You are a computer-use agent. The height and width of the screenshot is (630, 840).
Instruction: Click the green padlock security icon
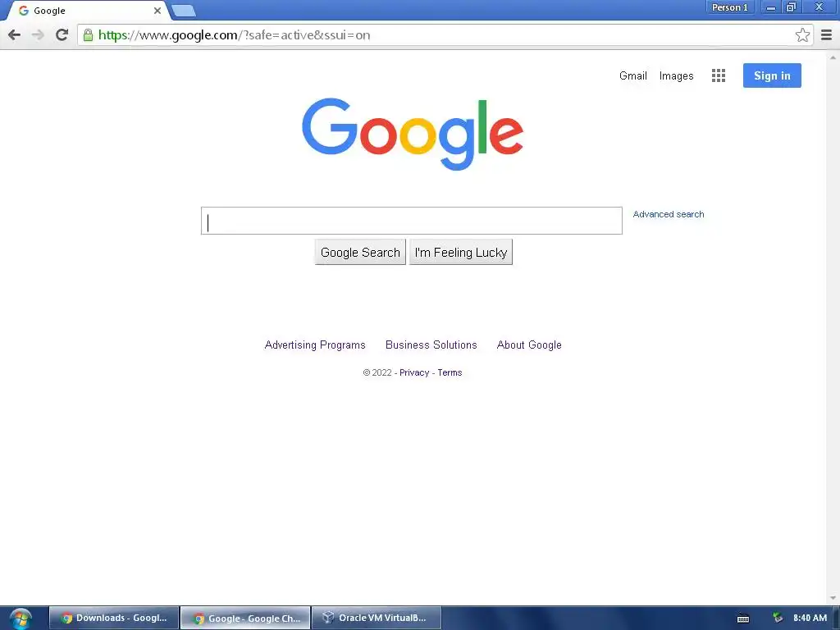click(88, 35)
